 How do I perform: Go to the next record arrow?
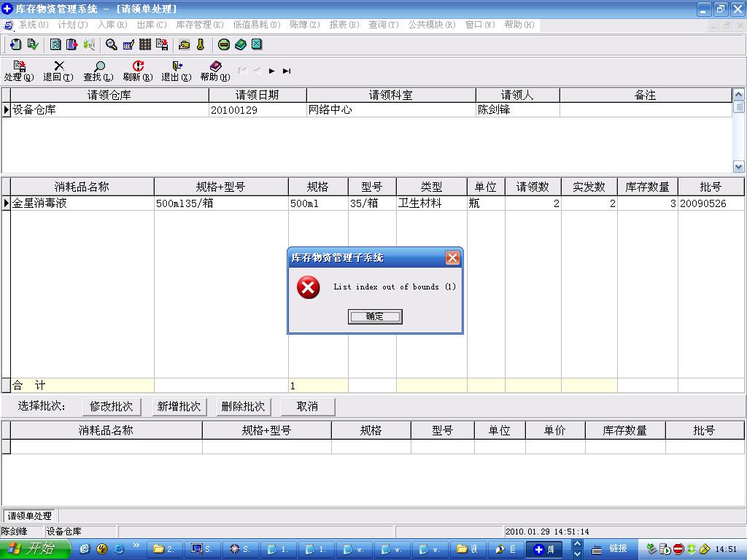pos(272,71)
